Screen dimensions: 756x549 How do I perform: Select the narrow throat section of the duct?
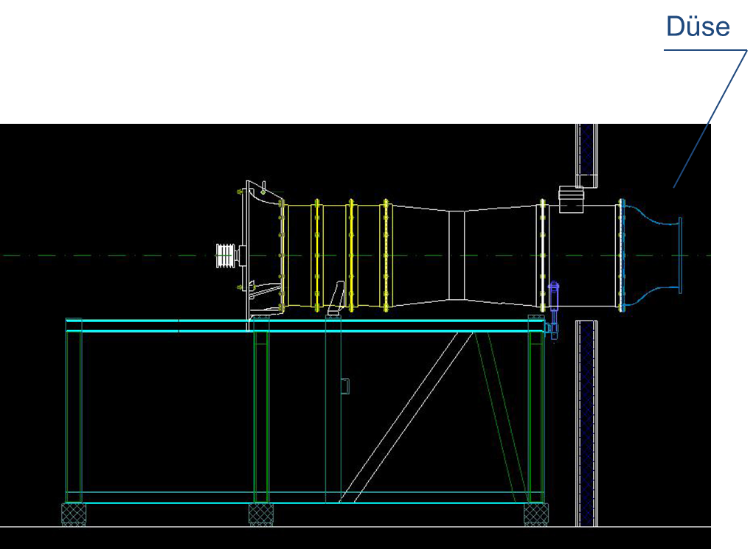[x=457, y=255]
